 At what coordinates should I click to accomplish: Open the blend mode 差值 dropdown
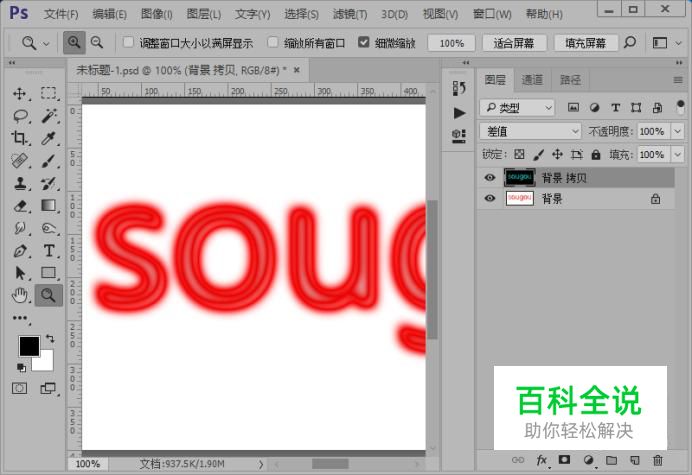(530, 131)
